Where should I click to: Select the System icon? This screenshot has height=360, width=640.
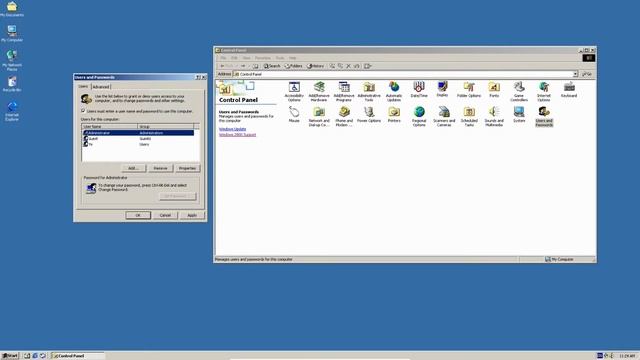pyautogui.click(x=519, y=114)
